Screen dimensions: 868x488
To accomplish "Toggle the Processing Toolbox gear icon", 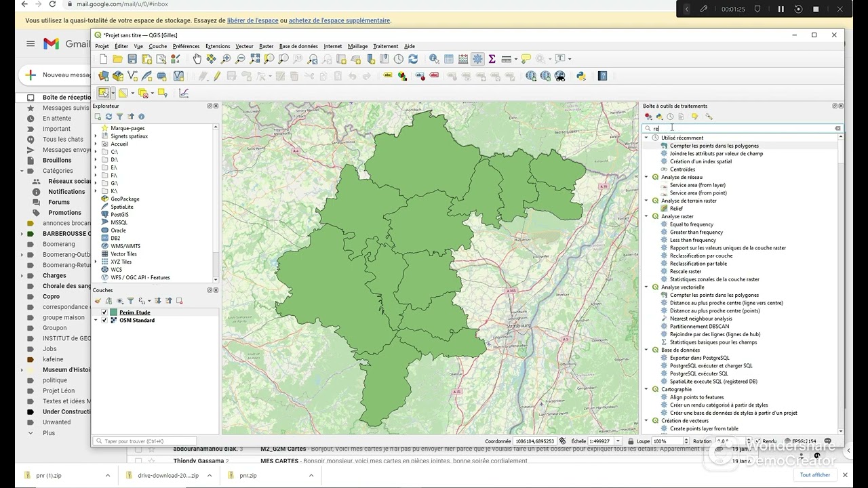I will pos(477,59).
